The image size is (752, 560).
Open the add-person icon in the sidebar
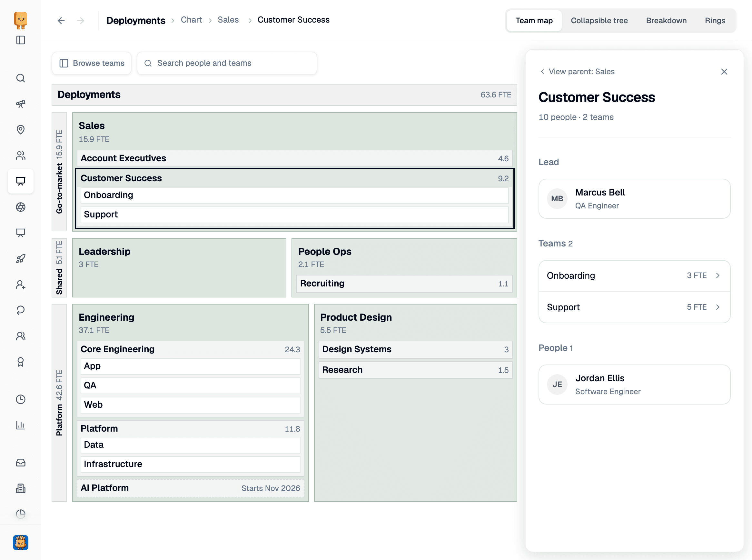click(x=21, y=285)
